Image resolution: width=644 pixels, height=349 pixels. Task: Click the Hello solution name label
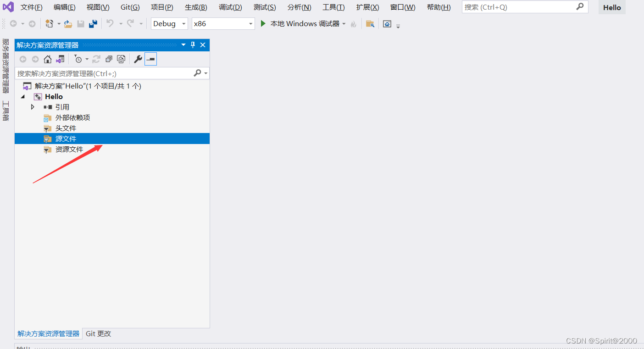(612, 7)
